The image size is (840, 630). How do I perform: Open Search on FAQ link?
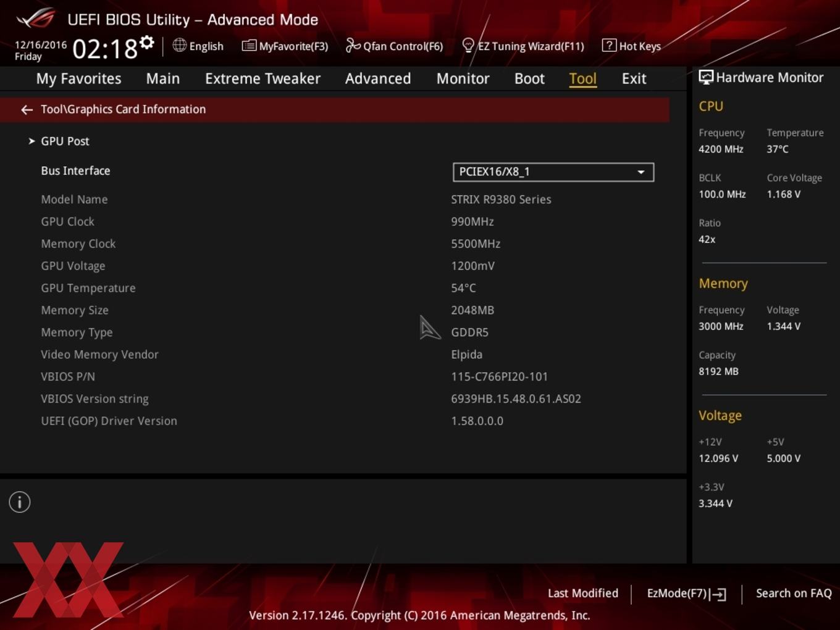click(x=794, y=593)
